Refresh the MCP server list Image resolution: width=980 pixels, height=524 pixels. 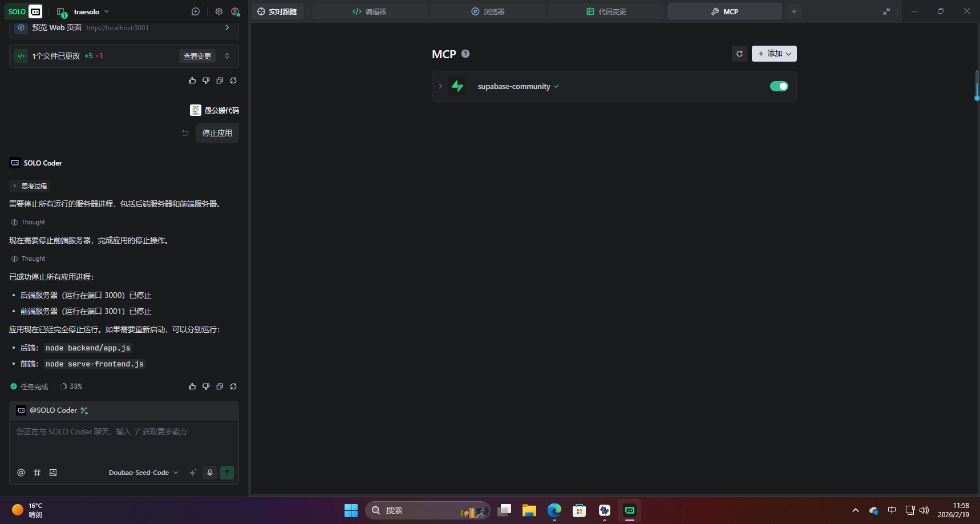739,54
